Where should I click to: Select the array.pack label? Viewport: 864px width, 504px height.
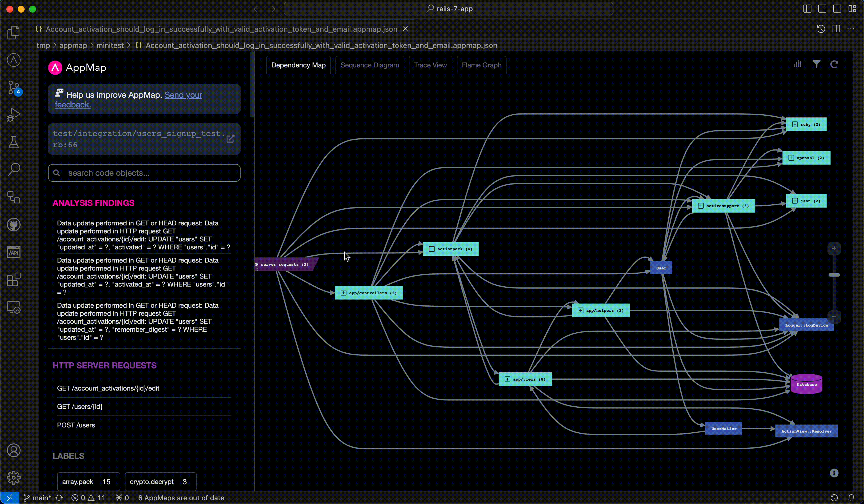coord(89,482)
